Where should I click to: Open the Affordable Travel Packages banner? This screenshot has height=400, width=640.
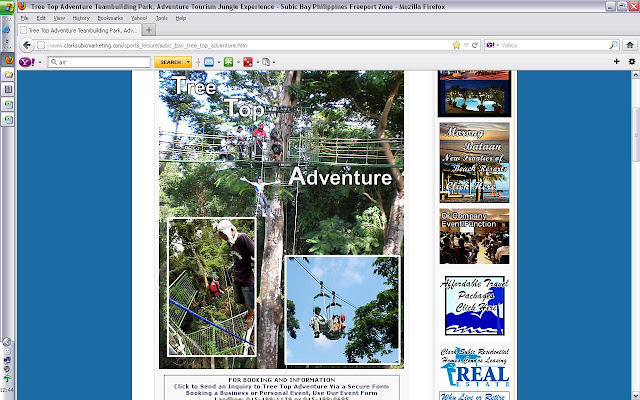pos(474,306)
